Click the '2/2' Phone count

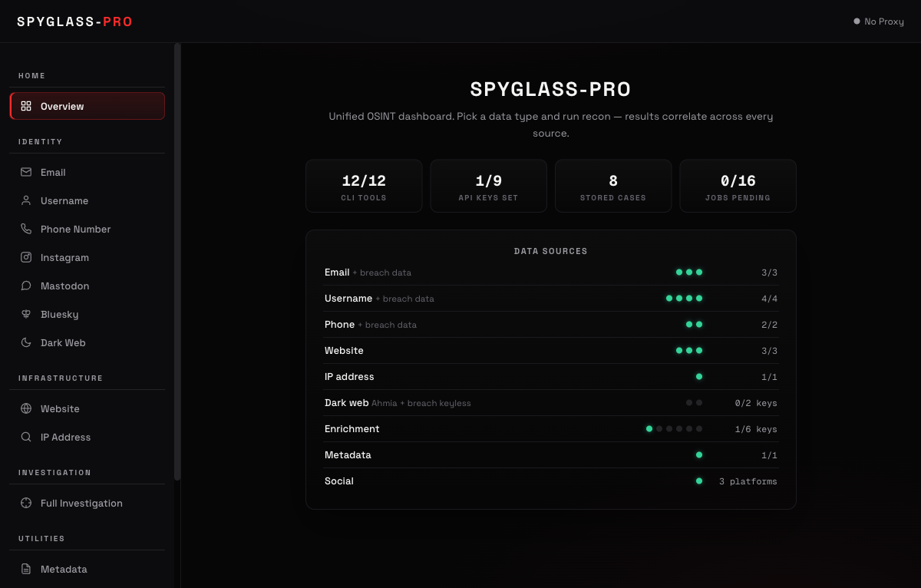pyautogui.click(x=769, y=325)
